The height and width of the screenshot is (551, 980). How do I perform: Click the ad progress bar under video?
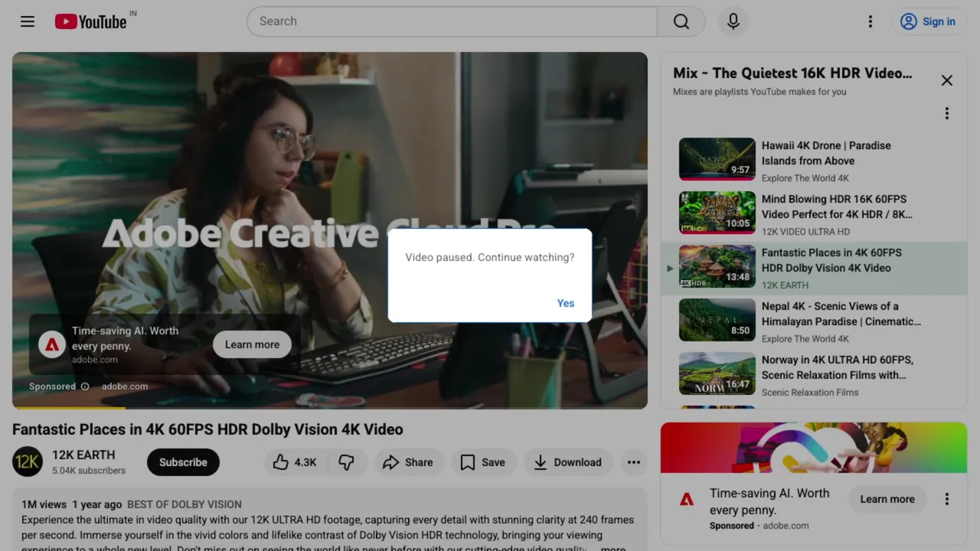[x=330, y=408]
